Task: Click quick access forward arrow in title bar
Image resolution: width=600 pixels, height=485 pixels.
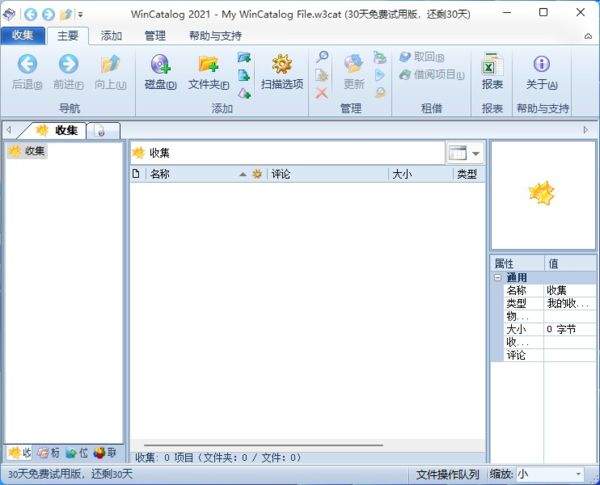Action: coord(48,15)
